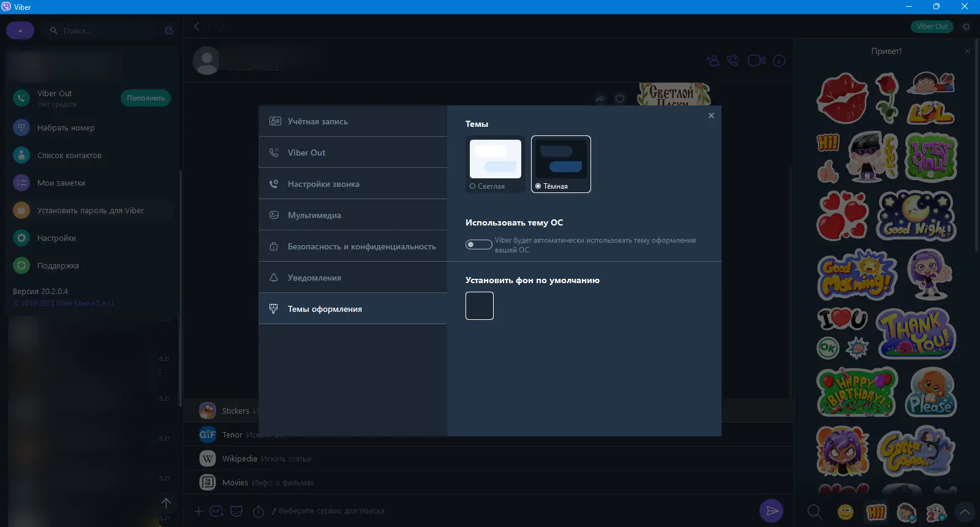980x527 pixels.
Task: Send the Good Morning sticker
Action: (856, 275)
